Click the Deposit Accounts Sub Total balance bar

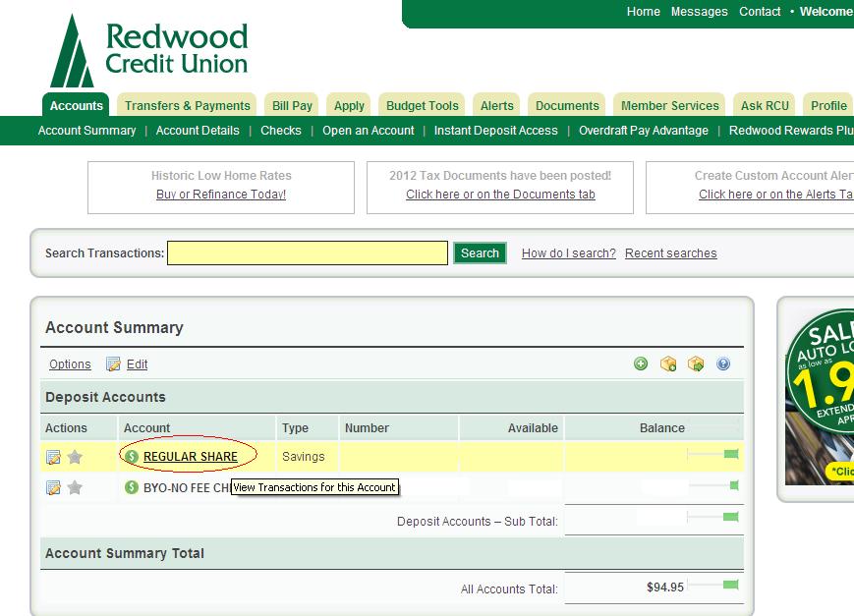712,517
